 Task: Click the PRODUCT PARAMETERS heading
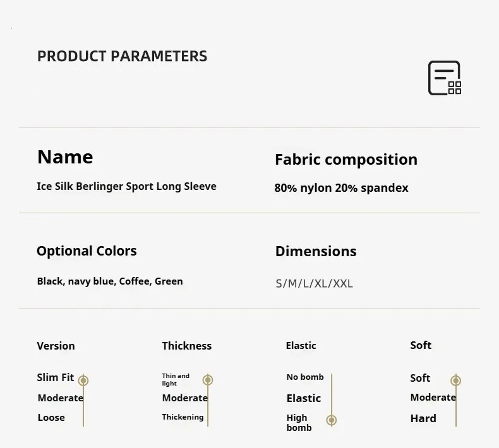click(x=122, y=56)
